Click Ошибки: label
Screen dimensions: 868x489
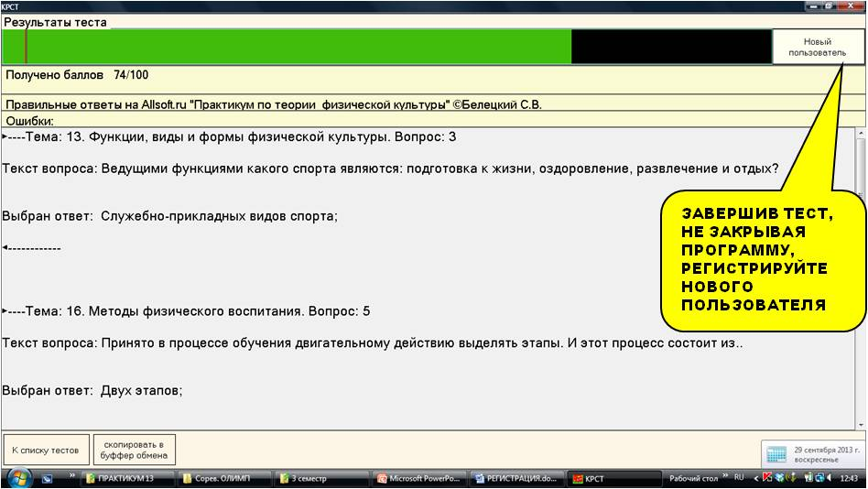pos(29,121)
